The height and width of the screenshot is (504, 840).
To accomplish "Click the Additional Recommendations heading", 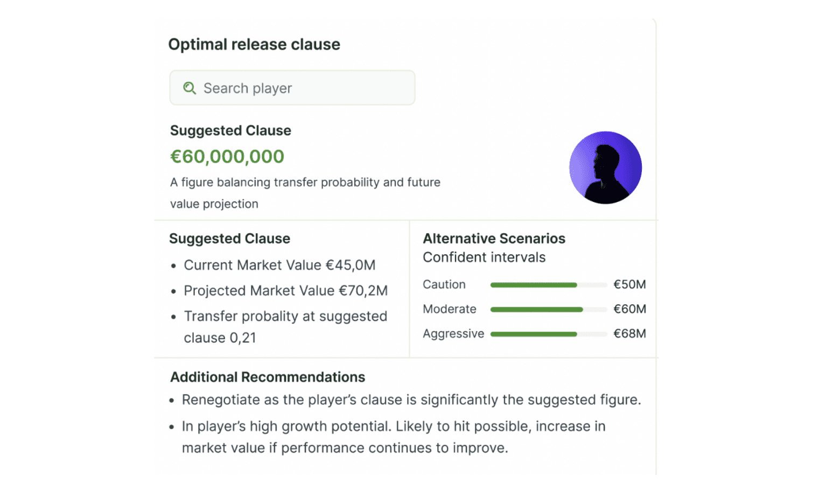I will [268, 377].
